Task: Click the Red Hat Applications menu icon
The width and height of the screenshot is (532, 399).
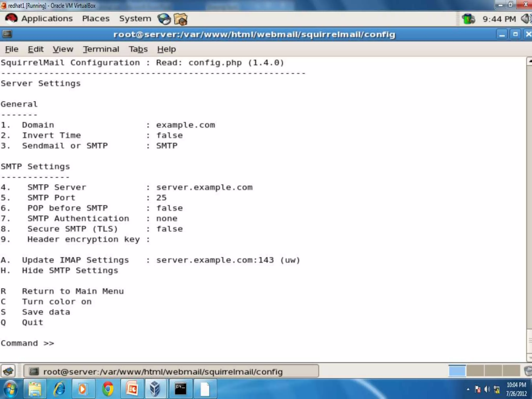Action: (x=11, y=19)
